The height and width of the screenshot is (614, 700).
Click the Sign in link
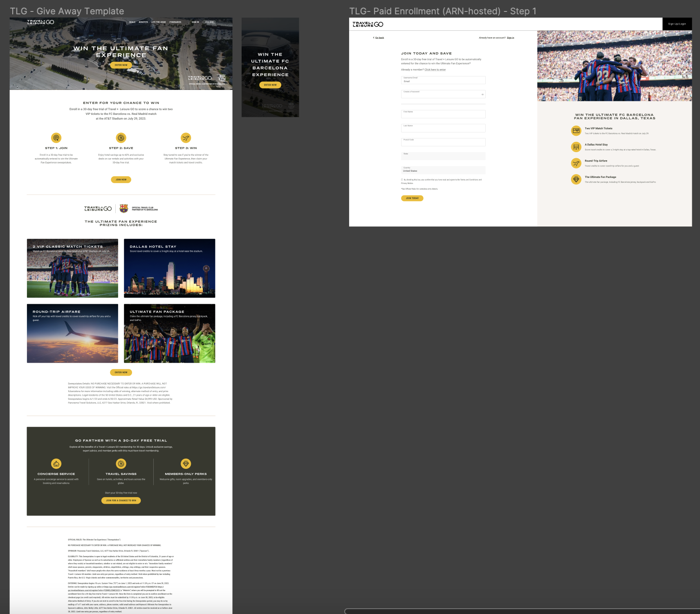click(510, 38)
